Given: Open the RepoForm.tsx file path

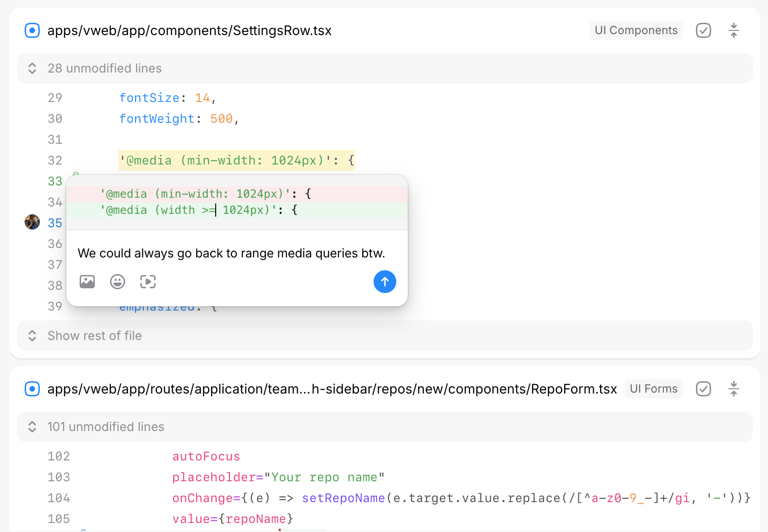Looking at the screenshot, I should click(332, 389).
